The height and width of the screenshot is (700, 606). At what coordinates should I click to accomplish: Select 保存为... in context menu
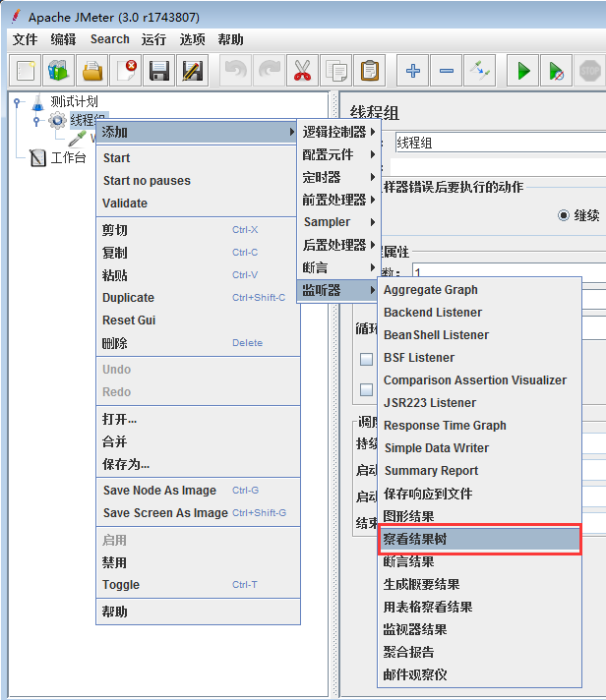[199, 465]
